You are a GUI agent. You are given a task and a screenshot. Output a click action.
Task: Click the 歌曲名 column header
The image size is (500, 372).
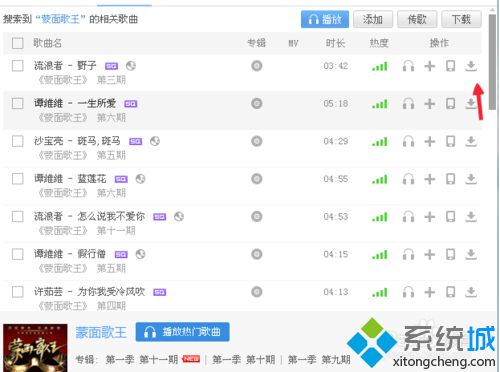coord(47,43)
